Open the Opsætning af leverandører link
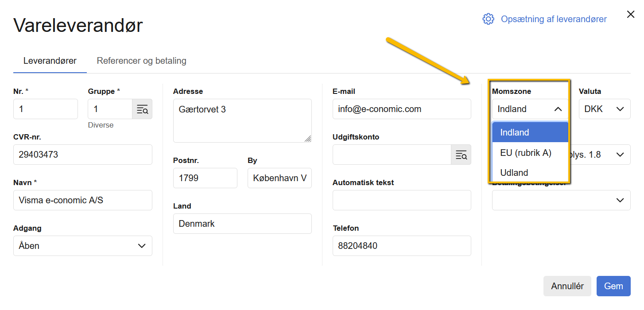 click(554, 19)
